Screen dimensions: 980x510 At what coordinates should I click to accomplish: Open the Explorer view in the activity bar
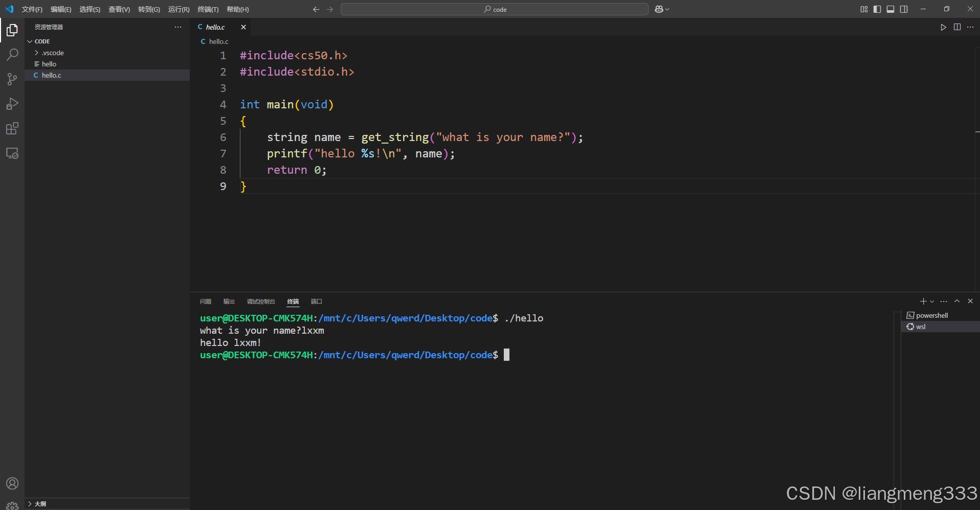12,30
